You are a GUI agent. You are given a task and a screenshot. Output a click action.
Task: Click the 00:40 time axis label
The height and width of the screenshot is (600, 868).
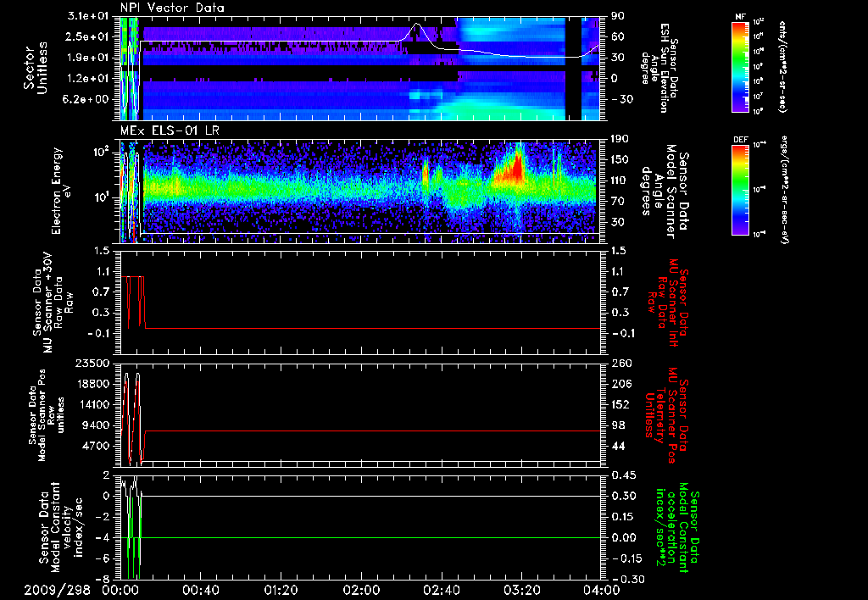pyautogui.click(x=200, y=590)
